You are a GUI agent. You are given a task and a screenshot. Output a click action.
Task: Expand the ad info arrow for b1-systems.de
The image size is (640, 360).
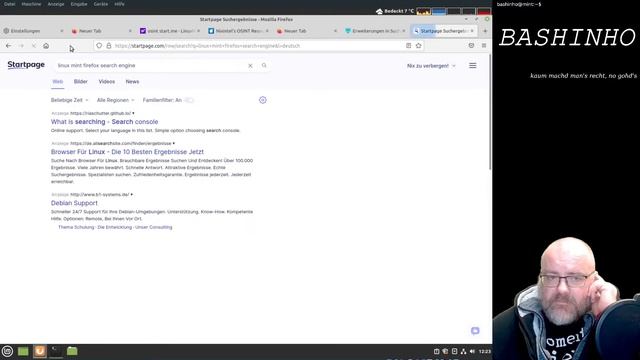[132, 194]
